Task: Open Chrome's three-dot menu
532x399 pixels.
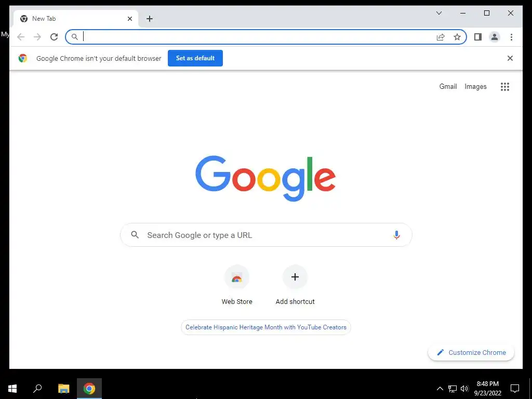Action: 511,37
